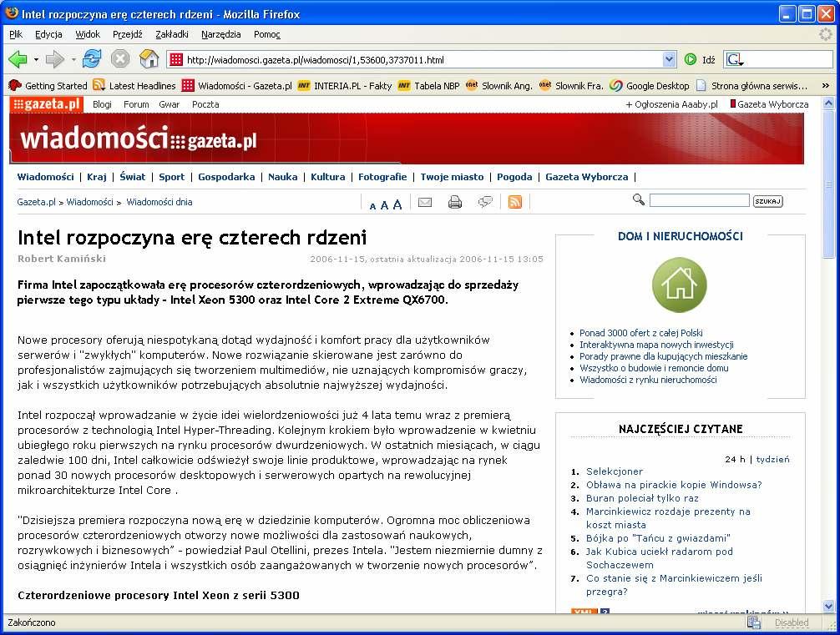Click the SZUKAJ search button
840x635 pixels.
pos(767,201)
